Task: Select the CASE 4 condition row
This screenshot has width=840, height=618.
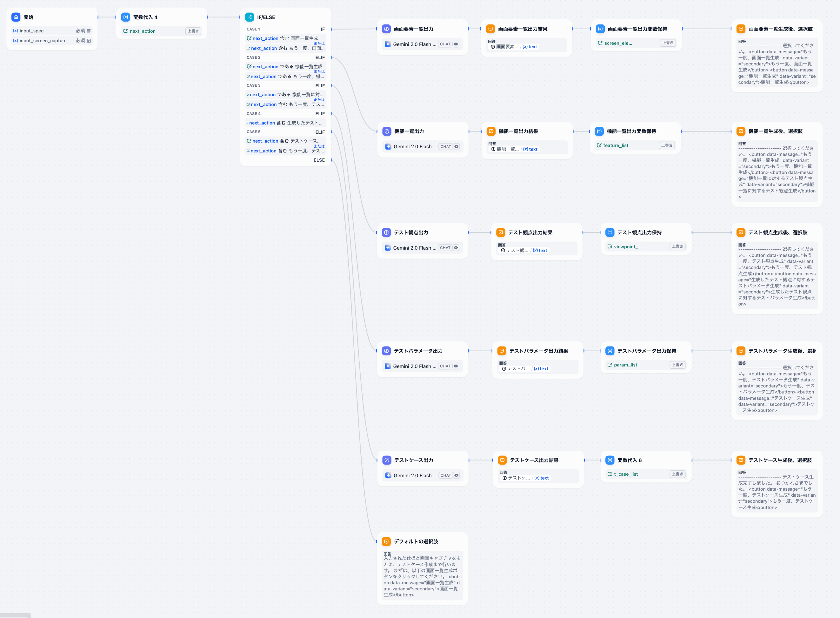Action: click(x=285, y=123)
